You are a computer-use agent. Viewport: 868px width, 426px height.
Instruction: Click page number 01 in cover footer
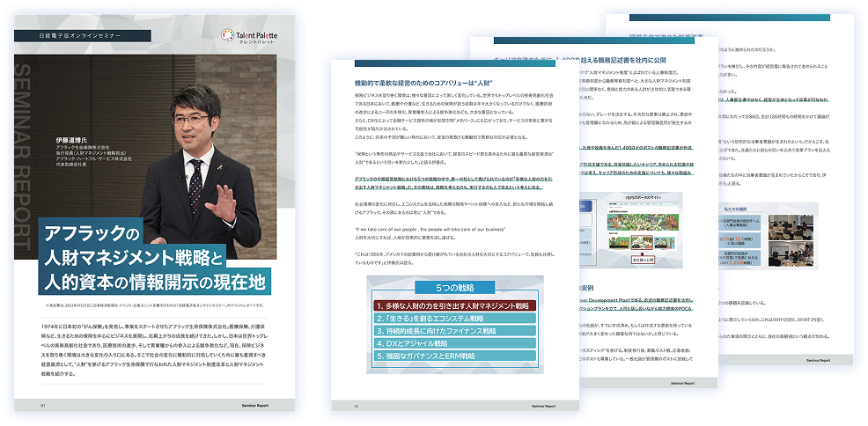[42, 406]
